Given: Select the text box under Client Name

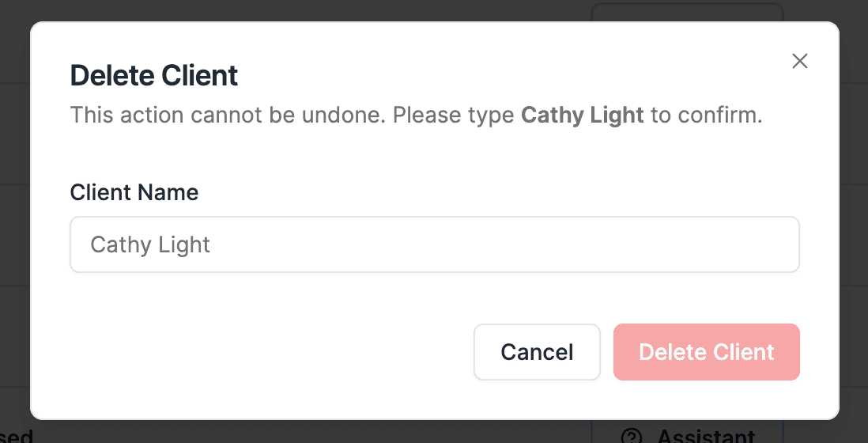Looking at the screenshot, I should click(x=434, y=244).
